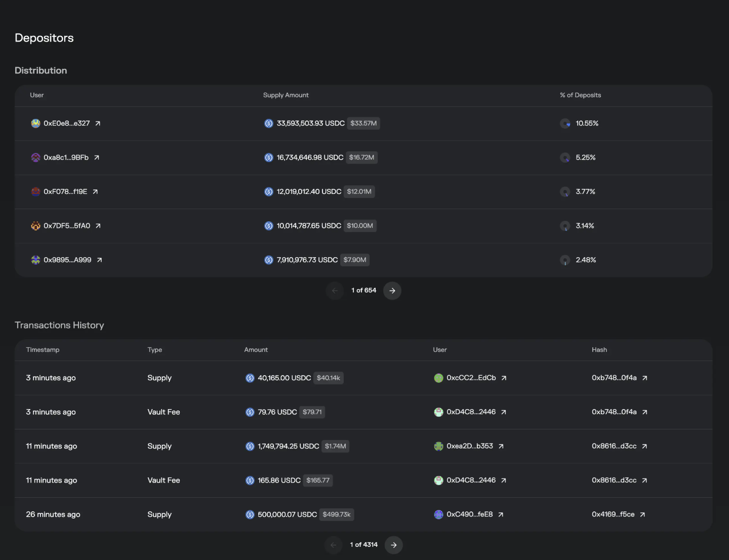The height and width of the screenshot is (560, 729).
Task: Open external link arrow for 0x9895...A999
Action: click(99, 260)
